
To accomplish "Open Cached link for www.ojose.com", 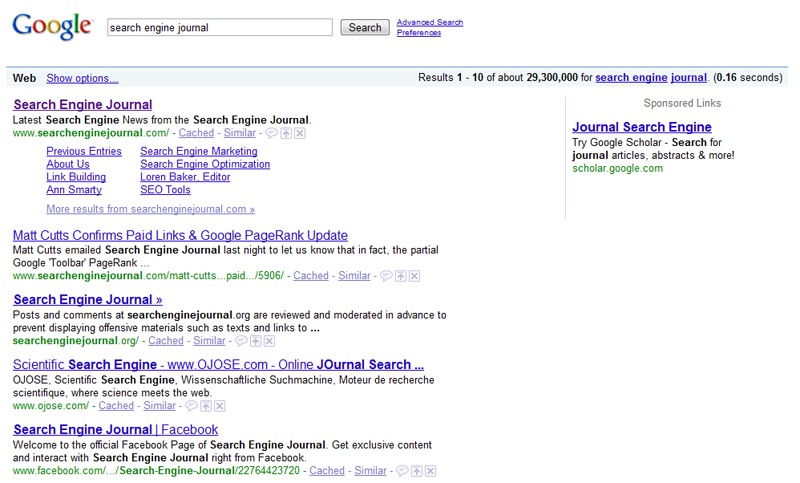I will (116, 406).
